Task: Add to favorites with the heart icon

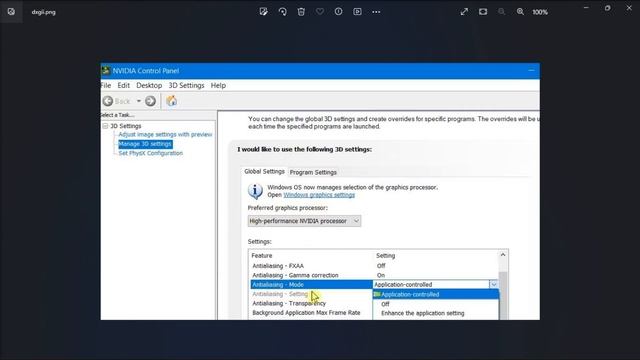Action: pyautogui.click(x=320, y=12)
